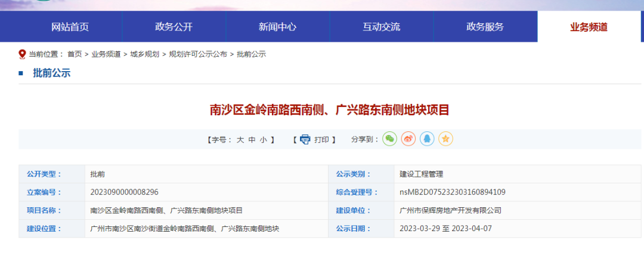Click the printer icon
This screenshot has height=255, width=644.
click(305, 139)
